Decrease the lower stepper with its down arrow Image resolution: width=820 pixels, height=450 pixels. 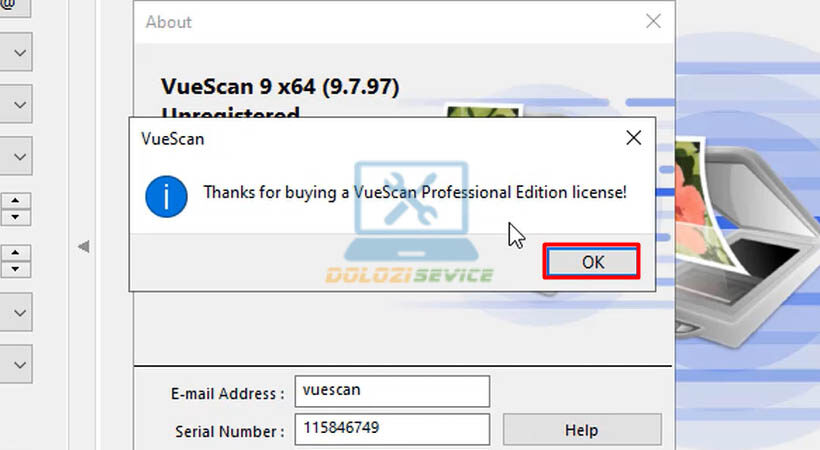click(15, 269)
